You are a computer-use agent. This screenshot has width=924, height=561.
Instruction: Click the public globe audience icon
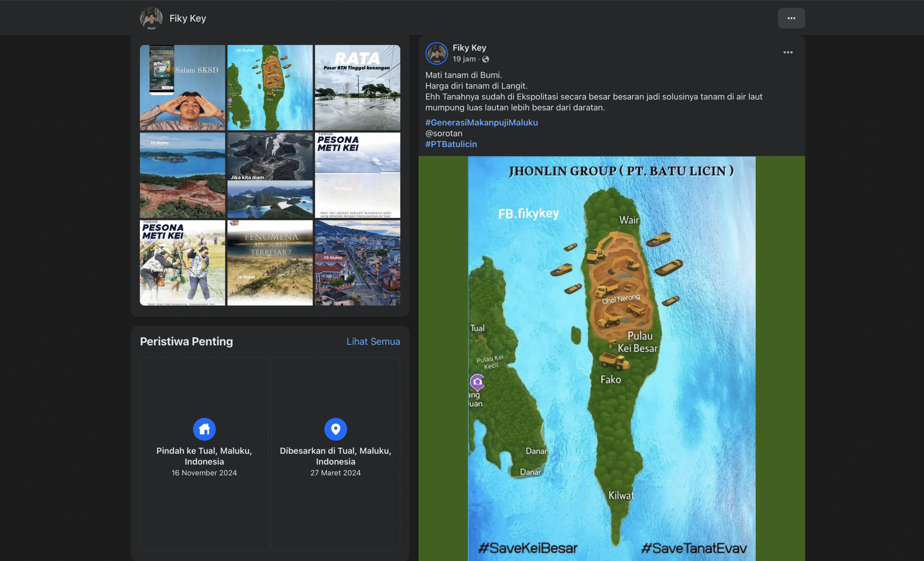coord(485,59)
